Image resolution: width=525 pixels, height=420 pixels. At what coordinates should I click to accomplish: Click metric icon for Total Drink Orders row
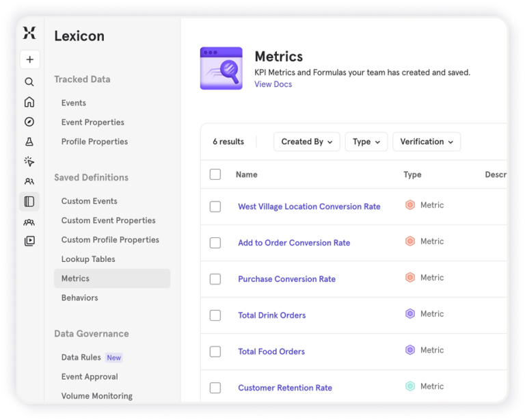point(410,314)
